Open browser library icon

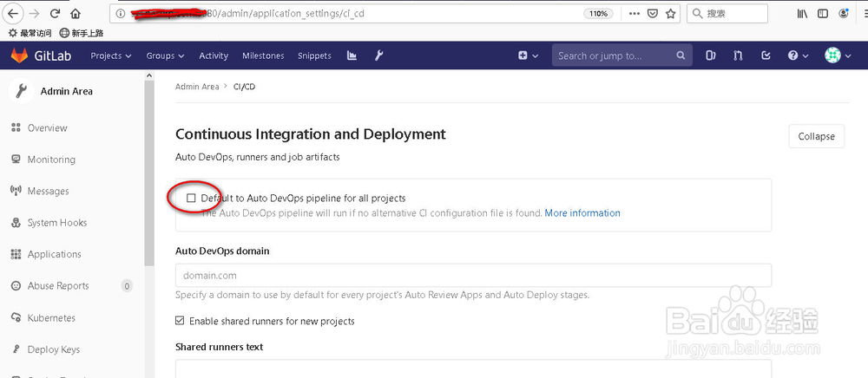click(802, 14)
